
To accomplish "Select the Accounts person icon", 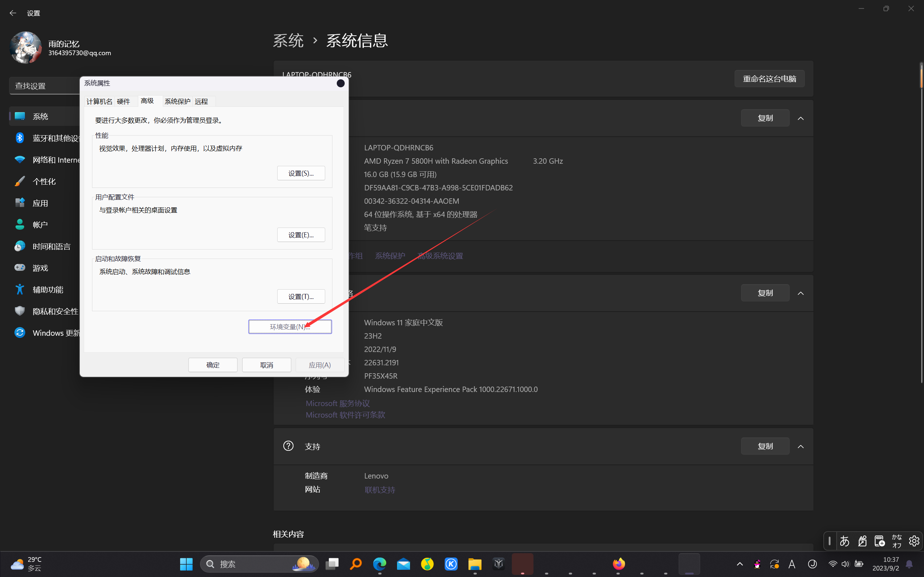I will coord(20,224).
